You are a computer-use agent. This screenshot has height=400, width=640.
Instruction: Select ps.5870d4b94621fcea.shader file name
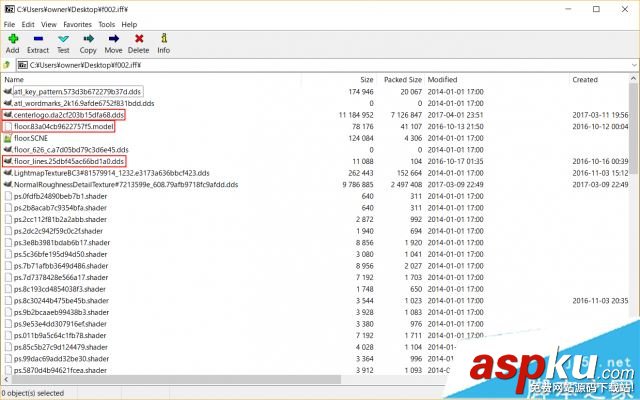tap(60, 371)
